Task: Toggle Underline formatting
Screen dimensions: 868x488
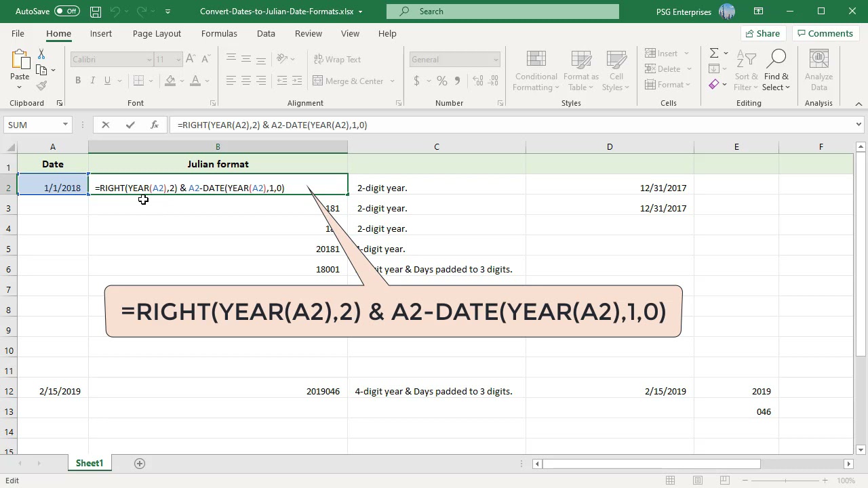Action: pos(107,81)
